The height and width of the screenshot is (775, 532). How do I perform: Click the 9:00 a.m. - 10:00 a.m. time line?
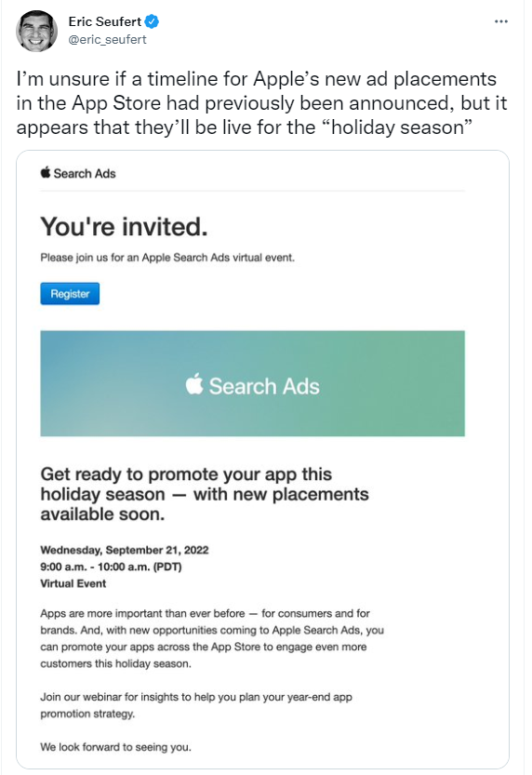coord(111,567)
